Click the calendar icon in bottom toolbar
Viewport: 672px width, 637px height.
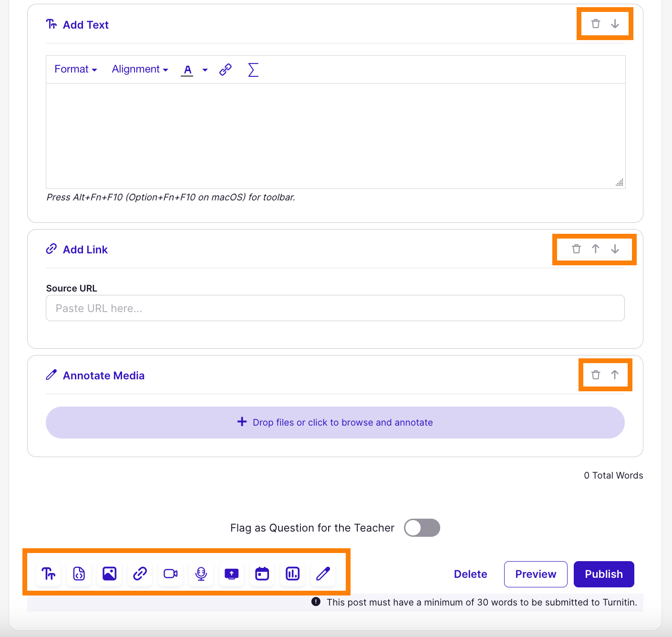click(262, 574)
